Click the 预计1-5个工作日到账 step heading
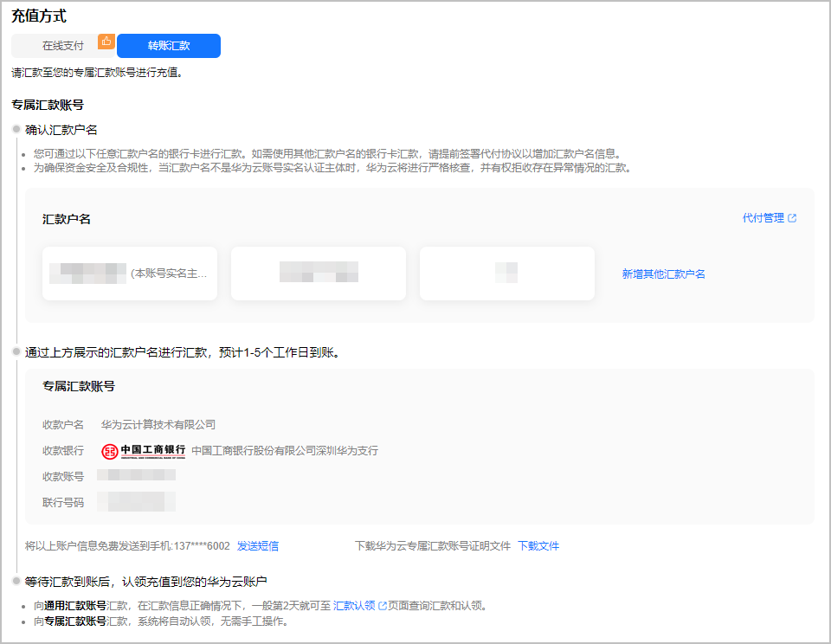 click(183, 352)
